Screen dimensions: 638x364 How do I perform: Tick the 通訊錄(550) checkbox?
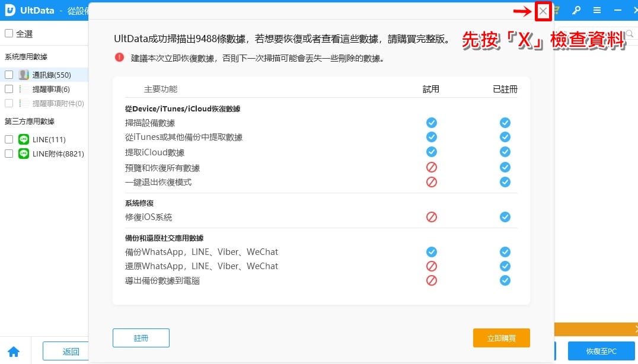[x=9, y=75]
